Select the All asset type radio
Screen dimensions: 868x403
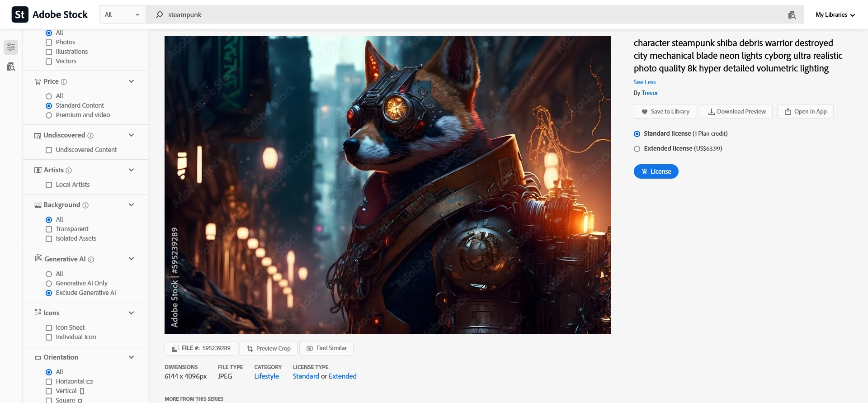point(49,33)
